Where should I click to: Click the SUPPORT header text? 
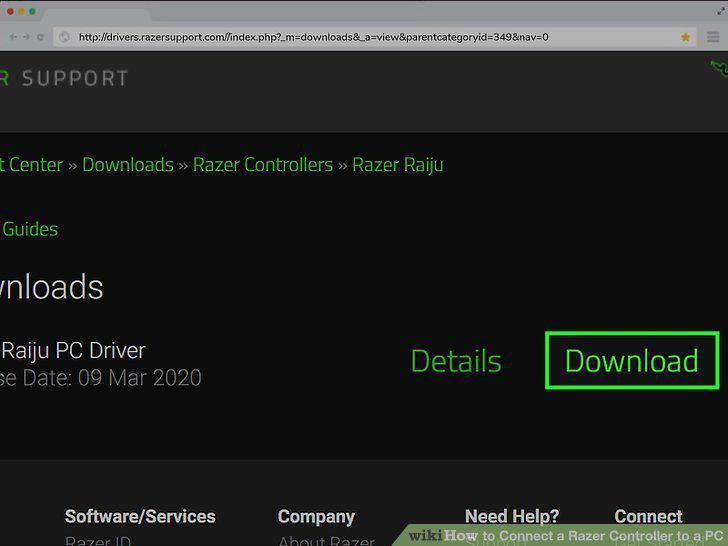click(75, 78)
